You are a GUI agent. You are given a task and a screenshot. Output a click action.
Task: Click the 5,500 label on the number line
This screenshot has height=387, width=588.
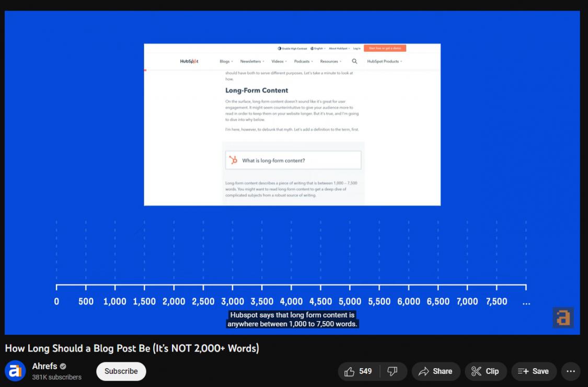(x=379, y=301)
